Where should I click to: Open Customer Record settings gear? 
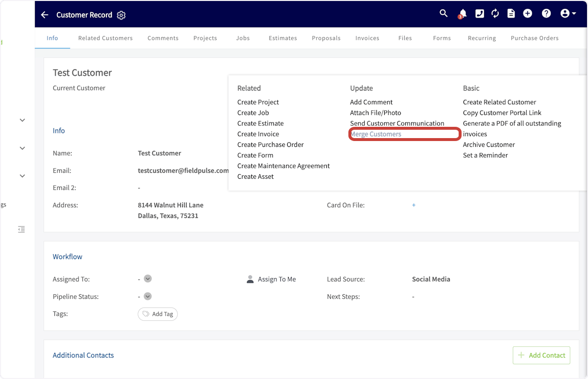click(122, 15)
